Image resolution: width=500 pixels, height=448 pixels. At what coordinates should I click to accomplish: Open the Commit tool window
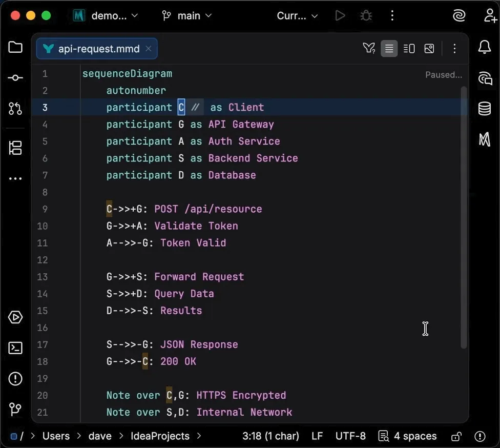click(15, 78)
